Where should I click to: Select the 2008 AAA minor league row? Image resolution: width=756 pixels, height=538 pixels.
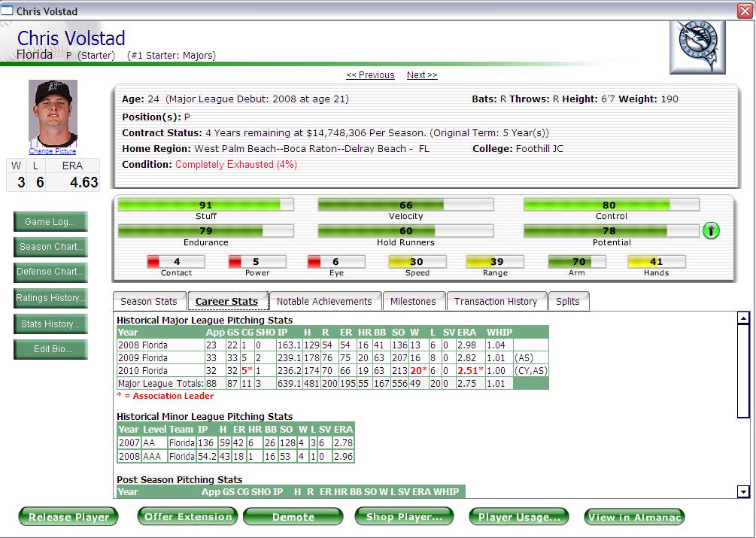click(x=235, y=456)
